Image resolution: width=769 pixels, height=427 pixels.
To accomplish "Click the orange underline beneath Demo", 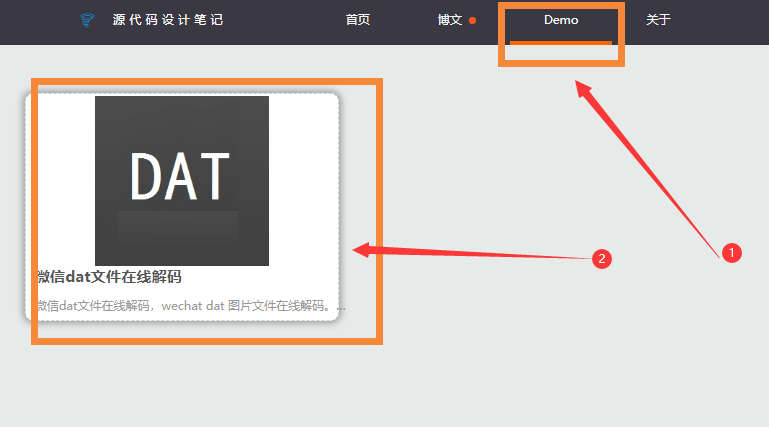I will tap(561, 43).
